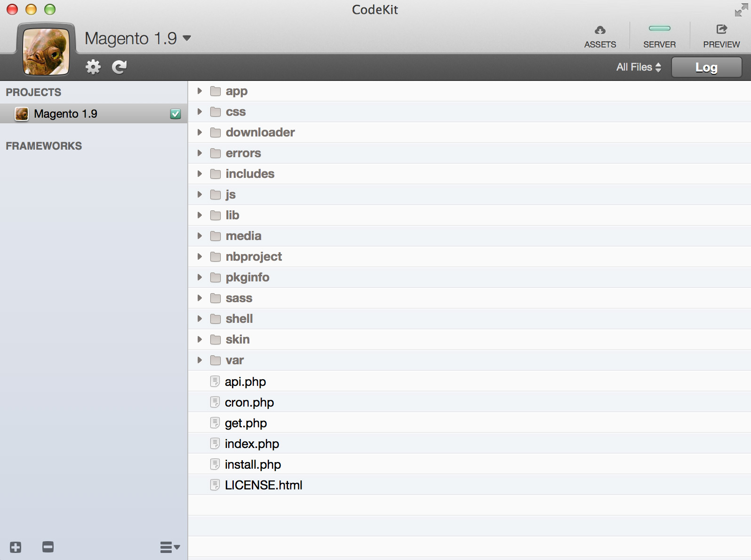Click the Log button
This screenshot has height=560, width=751.
coord(706,67)
